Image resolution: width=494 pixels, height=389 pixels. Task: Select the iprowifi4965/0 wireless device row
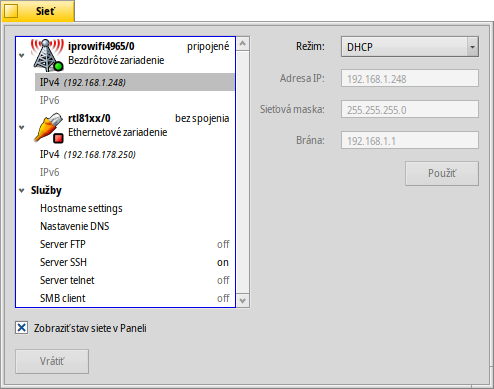point(125,55)
